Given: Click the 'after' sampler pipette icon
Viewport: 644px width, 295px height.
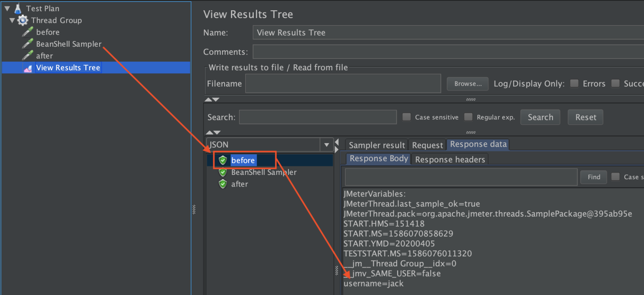Looking at the screenshot, I should (x=28, y=56).
